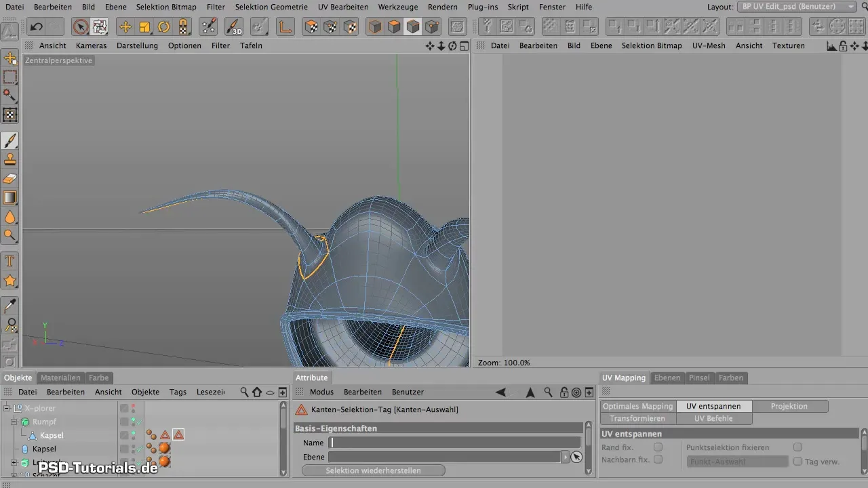Click the object picker arrow beside Ebene

(576, 457)
